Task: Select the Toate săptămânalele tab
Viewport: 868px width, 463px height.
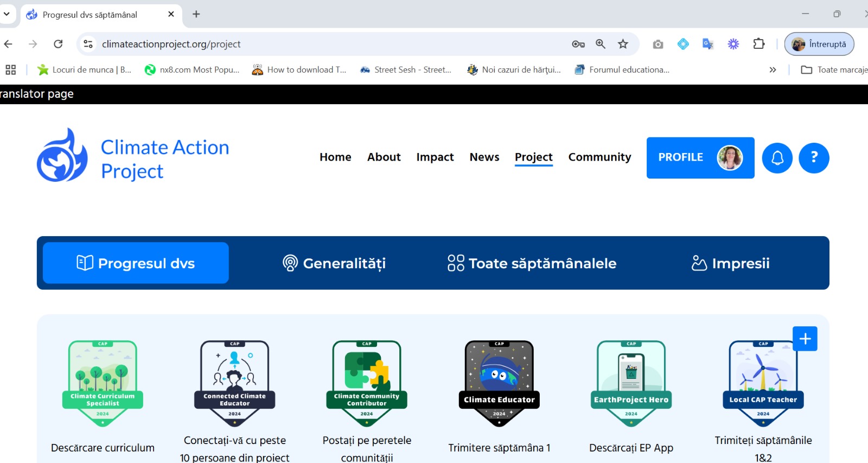Action: tap(532, 263)
